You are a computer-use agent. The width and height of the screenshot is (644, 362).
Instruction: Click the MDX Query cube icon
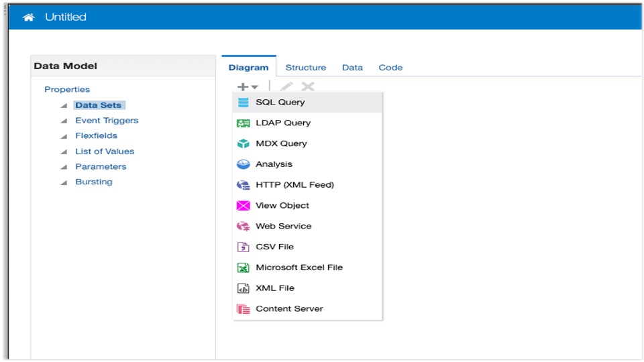(x=243, y=143)
